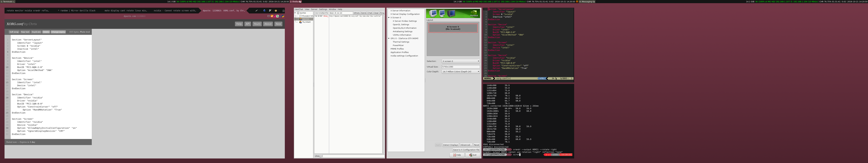868x163 pixels.
Task: Switch to workspace 2: Firefox in status bar
Action: (x=296, y=1)
